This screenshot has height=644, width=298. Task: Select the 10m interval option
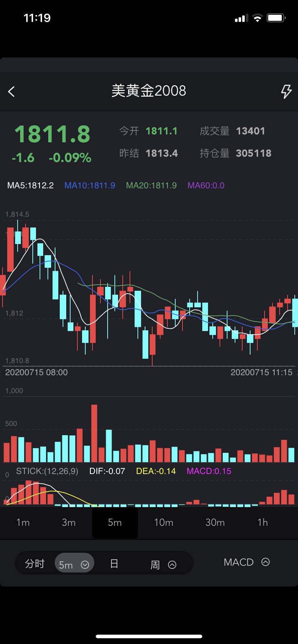[x=164, y=522]
